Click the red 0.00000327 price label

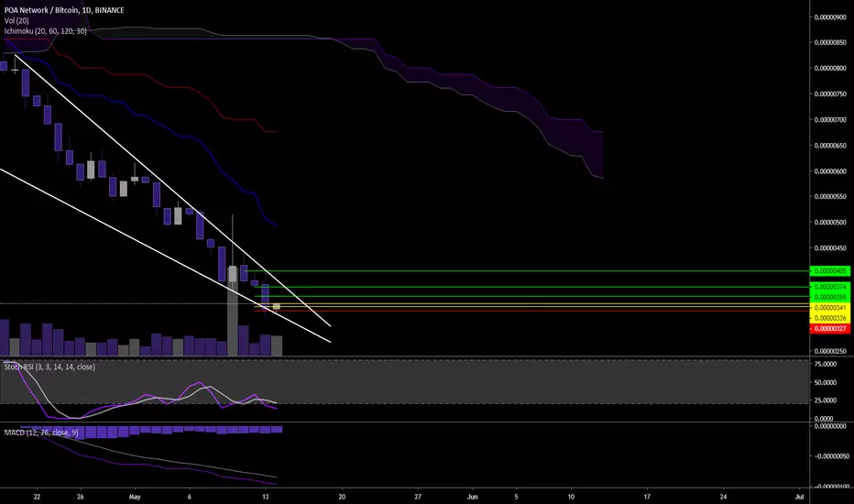click(830, 329)
